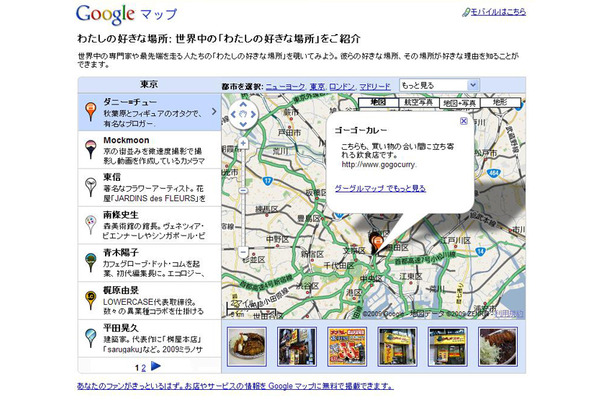Click the zoom slider track above the handle
610x400 pixels.
click(x=243, y=168)
